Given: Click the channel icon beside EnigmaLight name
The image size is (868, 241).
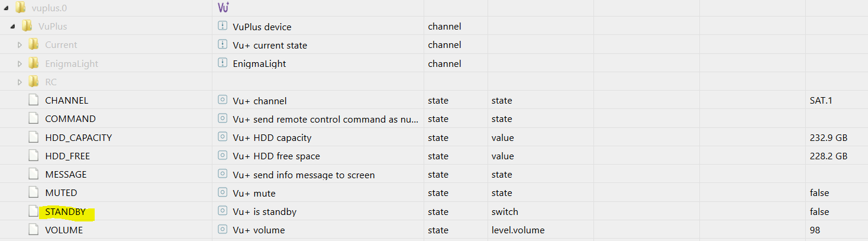Looking at the screenshot, I should pyautogui.click(x=222, y=63).
